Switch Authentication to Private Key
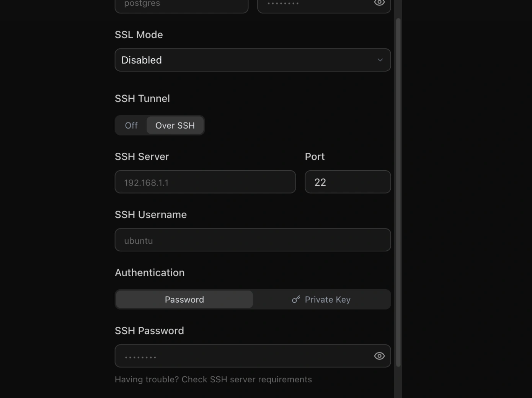532x398 pixels. click(327, 299)
